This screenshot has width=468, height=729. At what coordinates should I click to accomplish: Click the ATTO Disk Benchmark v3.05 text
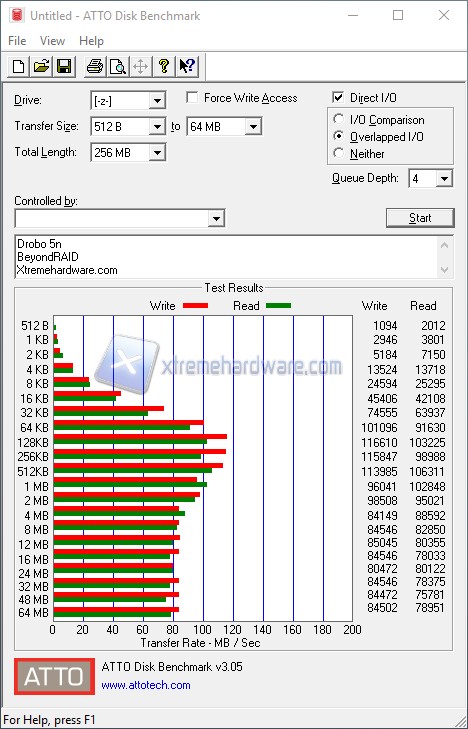pos(172,667)
